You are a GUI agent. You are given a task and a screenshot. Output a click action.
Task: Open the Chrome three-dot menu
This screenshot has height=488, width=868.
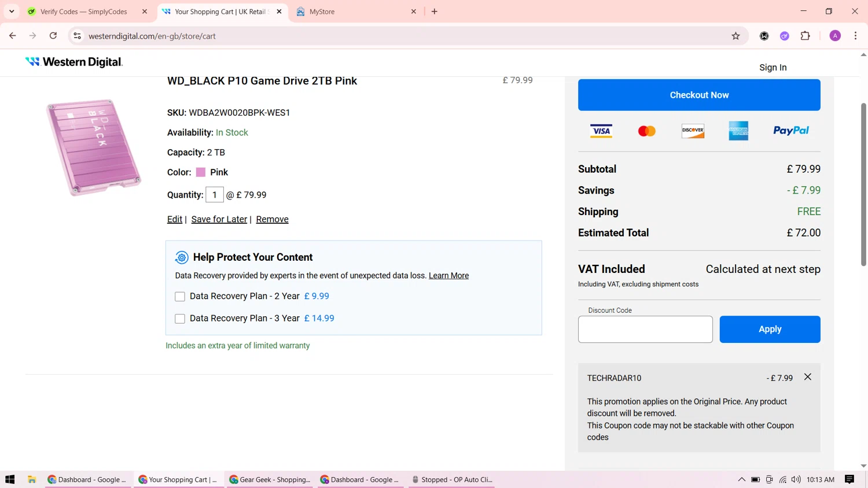(855, 36)
